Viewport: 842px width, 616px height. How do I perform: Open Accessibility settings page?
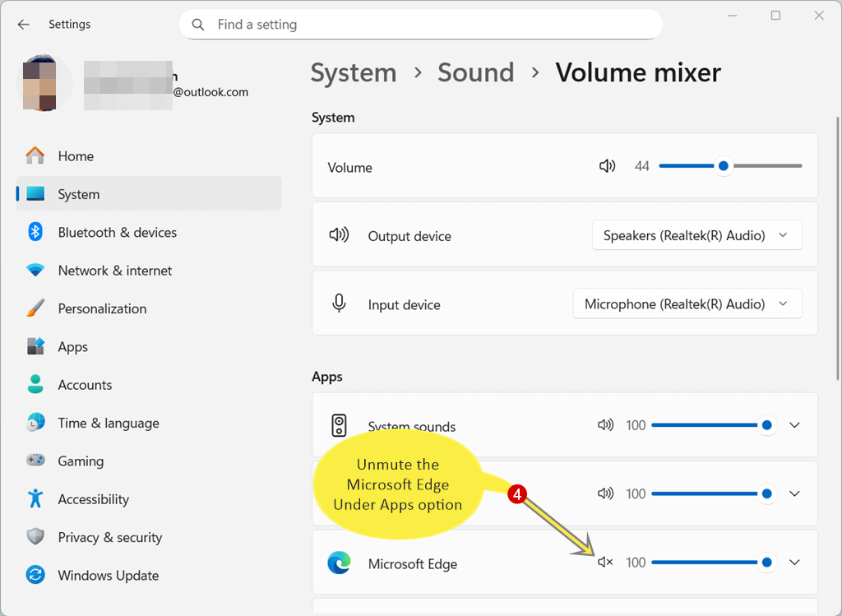[149, 499]
